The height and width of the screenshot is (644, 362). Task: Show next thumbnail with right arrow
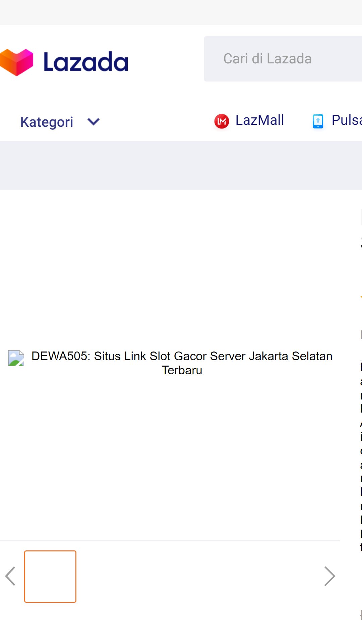[x=329, y=576]
